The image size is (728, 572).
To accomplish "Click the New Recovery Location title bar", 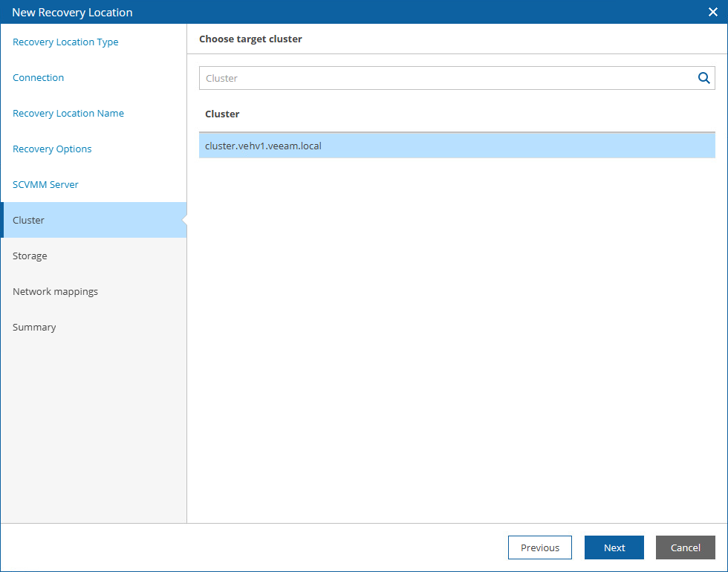I will 297,12.
